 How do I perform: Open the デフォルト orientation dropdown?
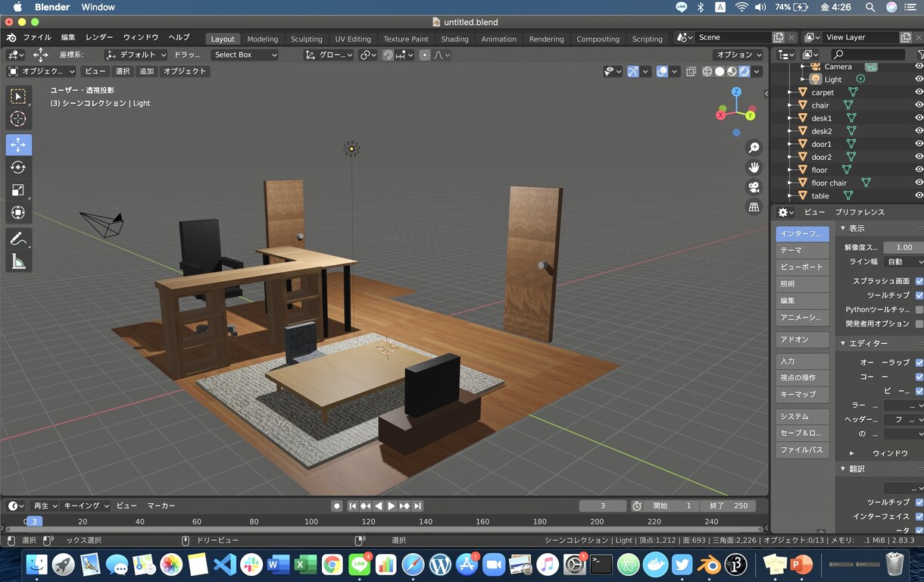[x=136, y=55]
